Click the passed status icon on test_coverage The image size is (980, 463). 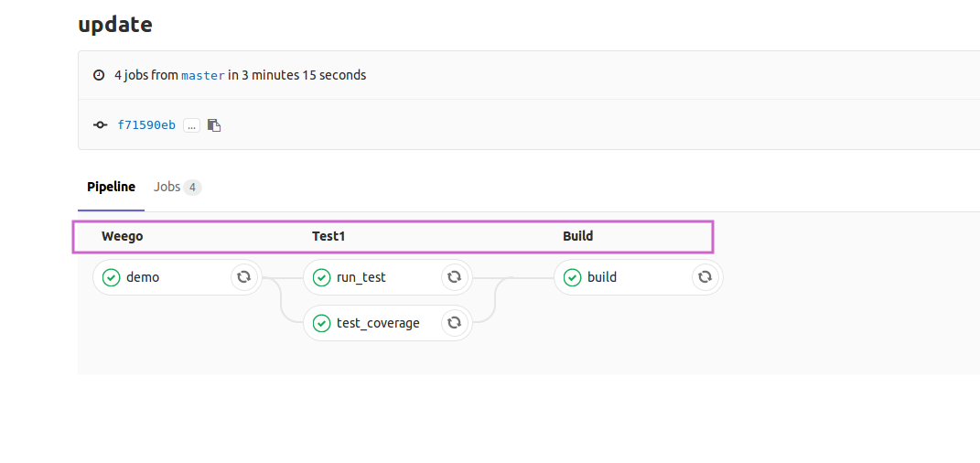point(322,323)
